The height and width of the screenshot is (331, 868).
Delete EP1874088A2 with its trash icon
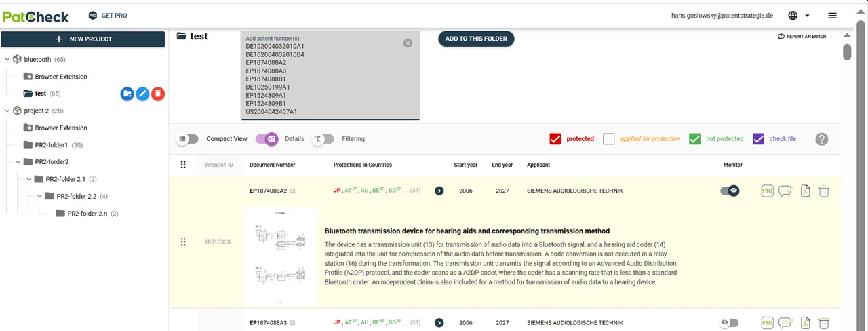823,191
